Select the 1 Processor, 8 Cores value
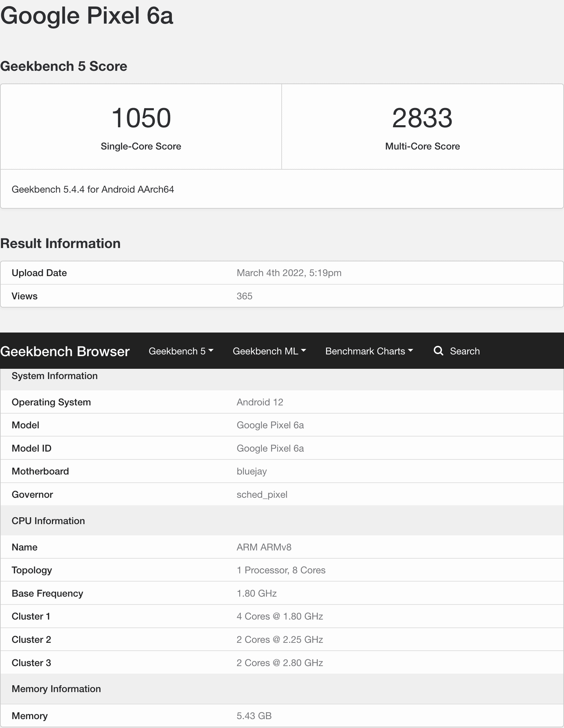564x728 pixels. click(281, 570)
